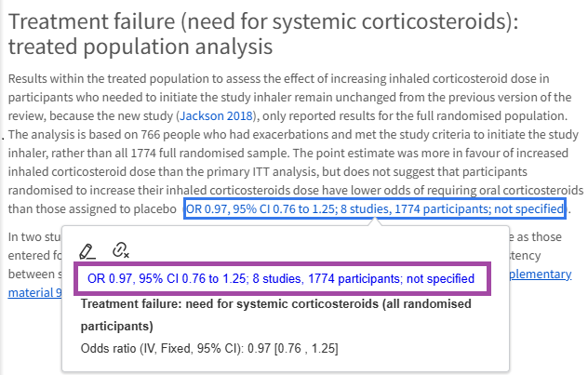Click the bold 'Treatment failure' title in the popup
The width and height of the screenshot is (588, 375).
pyautogui.click(x=141, y=303)
